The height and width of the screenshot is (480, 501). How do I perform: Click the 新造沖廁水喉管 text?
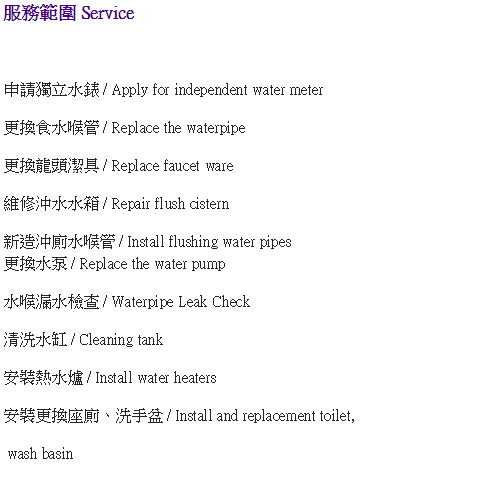(60, 242)
